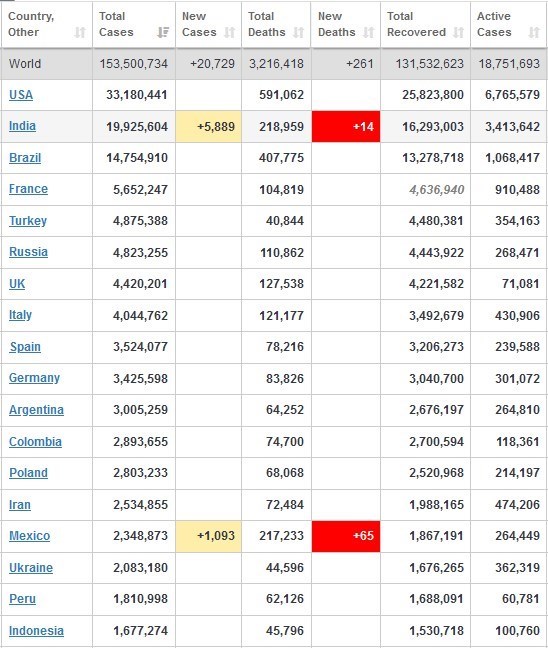The height and width of the screenshot is (648, 548).
Task: Sort by Total Recovered arrow icon
Action: tap(458, 32)
